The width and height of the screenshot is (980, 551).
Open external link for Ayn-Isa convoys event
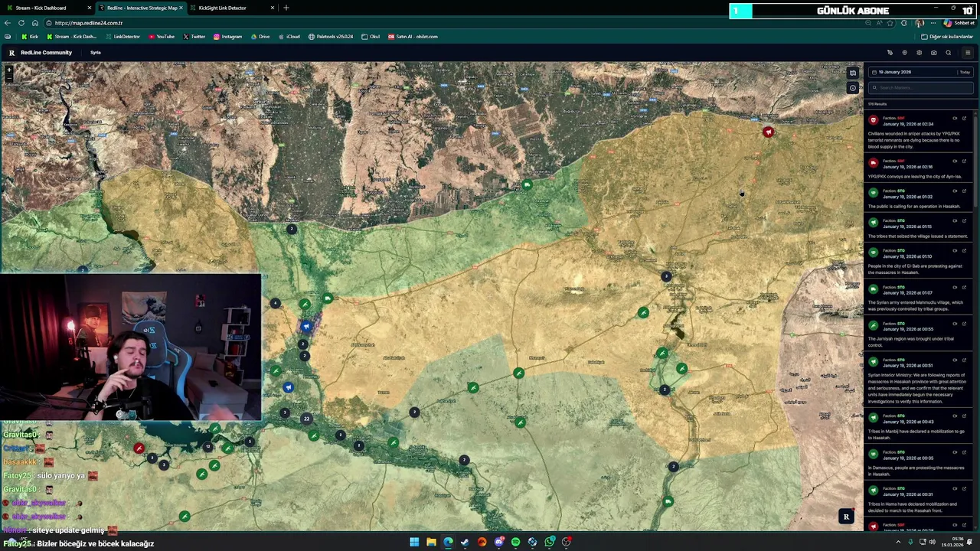pos(964,161)
